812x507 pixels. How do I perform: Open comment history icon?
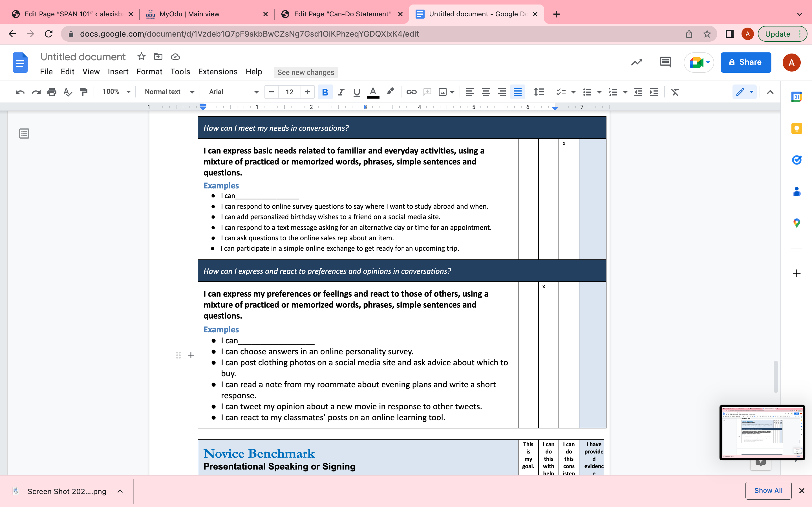click(x=665, y=62)
